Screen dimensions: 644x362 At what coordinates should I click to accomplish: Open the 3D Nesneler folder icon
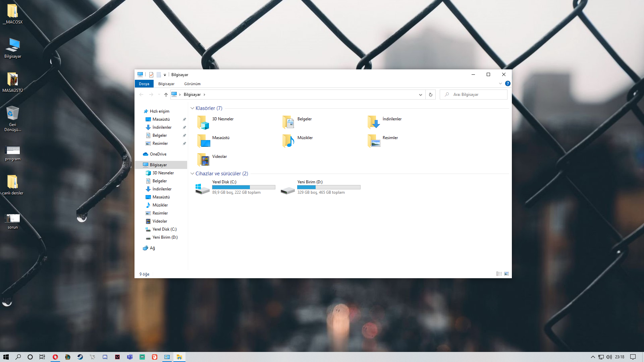coord(203,122)
